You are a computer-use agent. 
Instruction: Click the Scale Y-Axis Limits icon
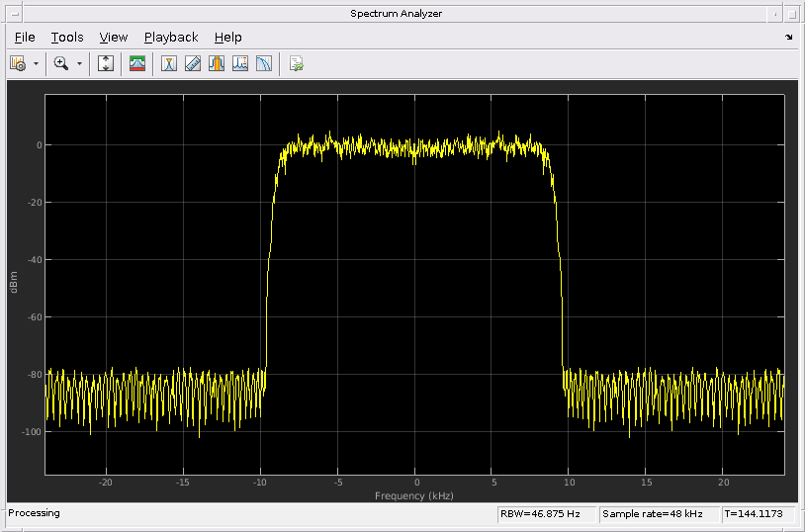[x=106, y=63]
